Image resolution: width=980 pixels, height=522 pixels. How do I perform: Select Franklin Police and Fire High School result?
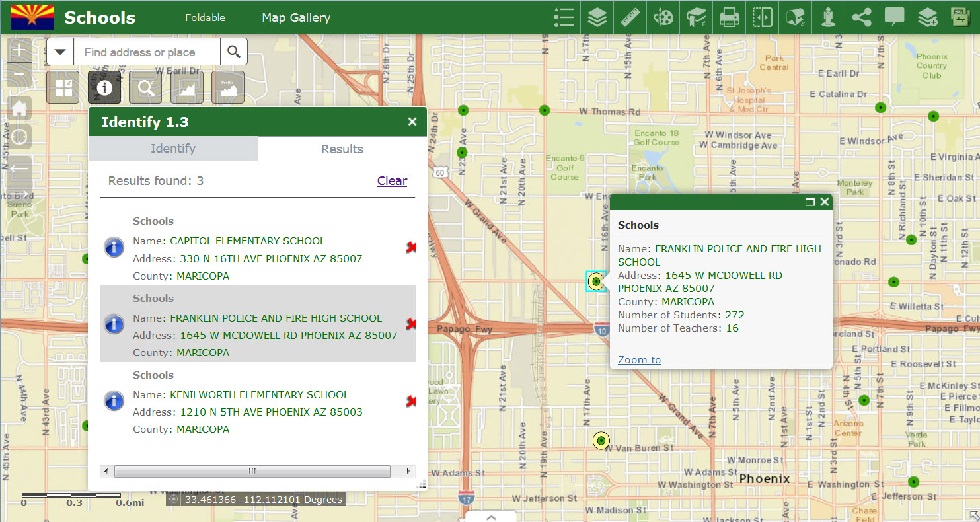276,318
